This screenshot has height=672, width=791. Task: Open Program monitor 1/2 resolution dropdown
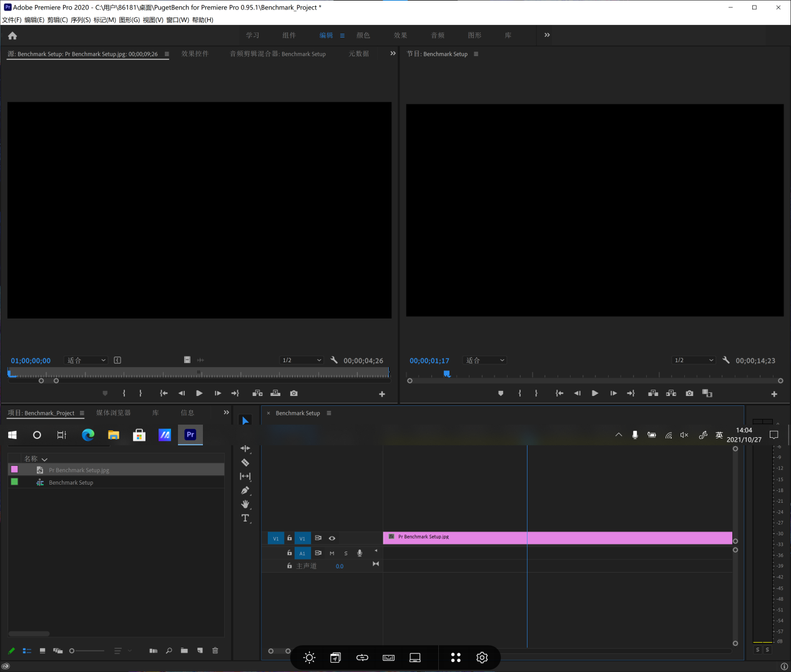pos(693,360)
